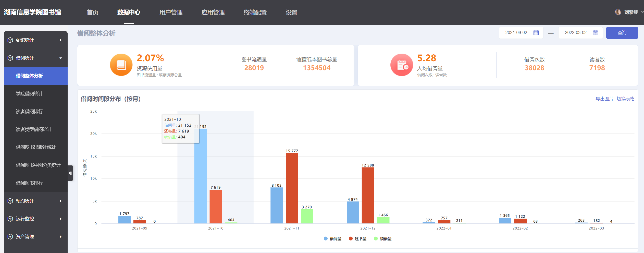
Task: Click the start date field 2021-09-02
Action: tap(516, 33)
